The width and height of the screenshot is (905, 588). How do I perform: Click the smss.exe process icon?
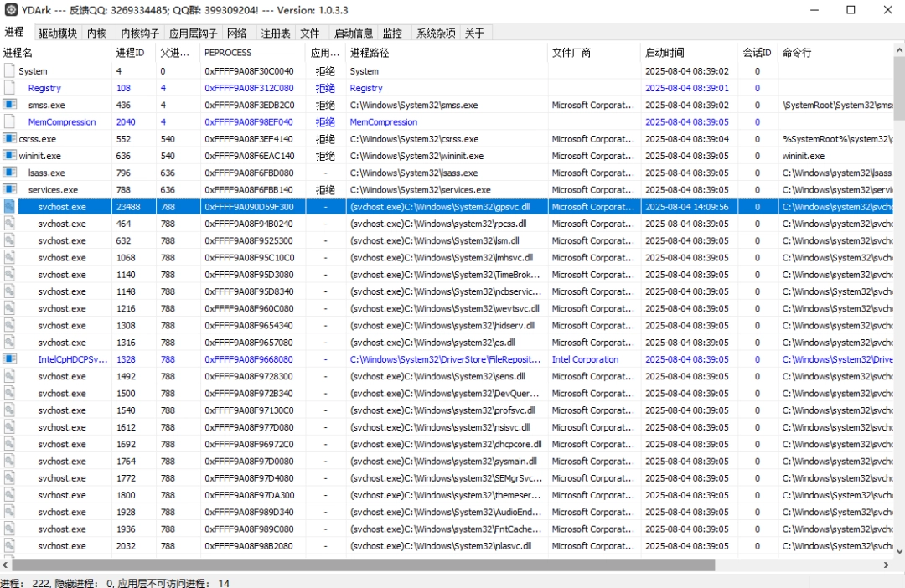10,105
